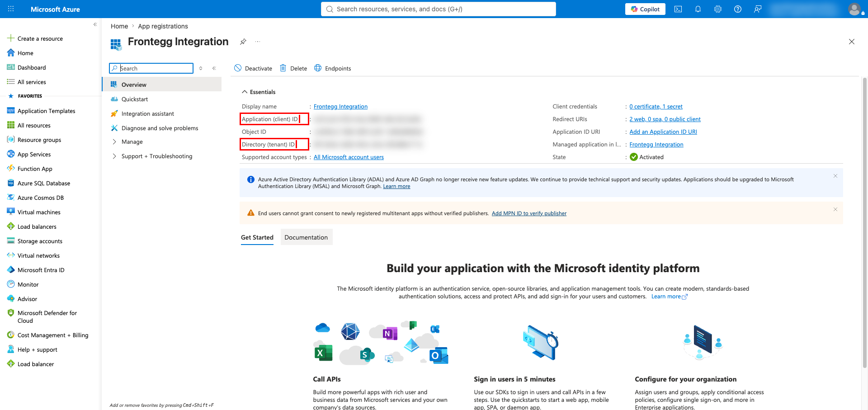Screen dimensions: 868x410
Task: Open Virtual machines favorite
Action: tap(39, 212)
